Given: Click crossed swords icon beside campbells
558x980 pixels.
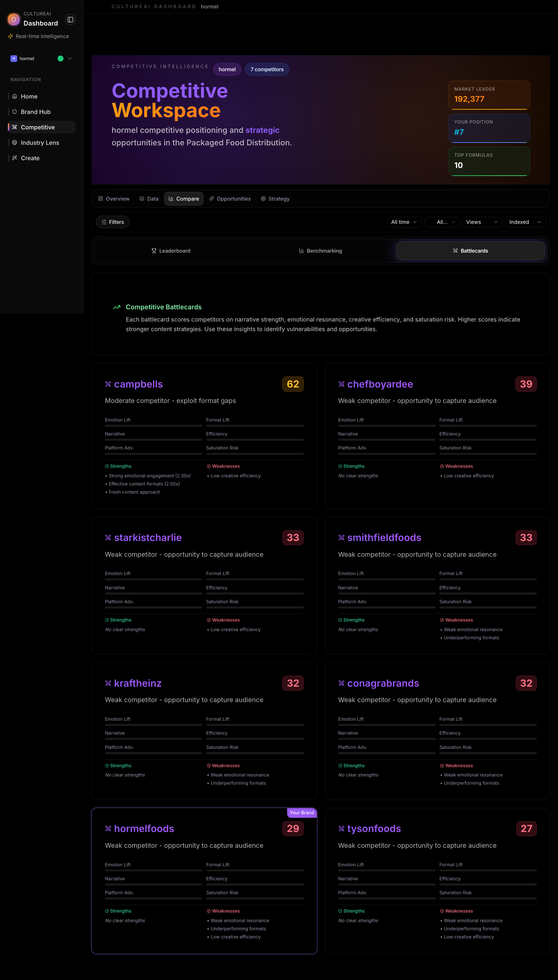Looking at the screenshot, I should tap(108, 384).
